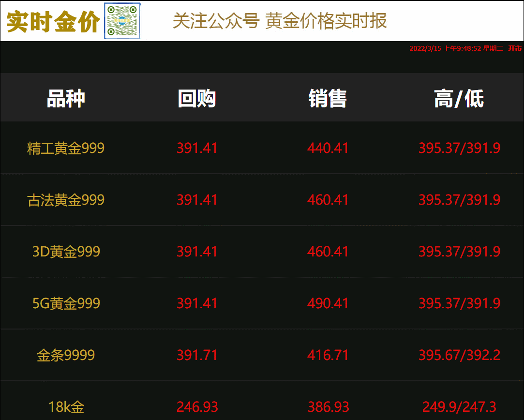Viewport: 524px width, 420px height.
Task: Click the 关注公众号 黄金价格实时报 banner text
Action: coord(280,21)
